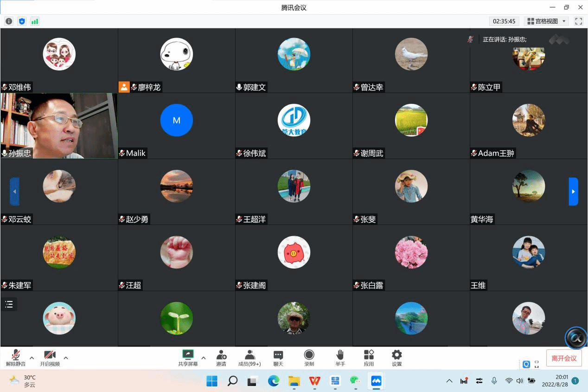This screenshot has height=392, width=588.
Task: Leave the meeting with 离开会议
Action: [564, 358]
